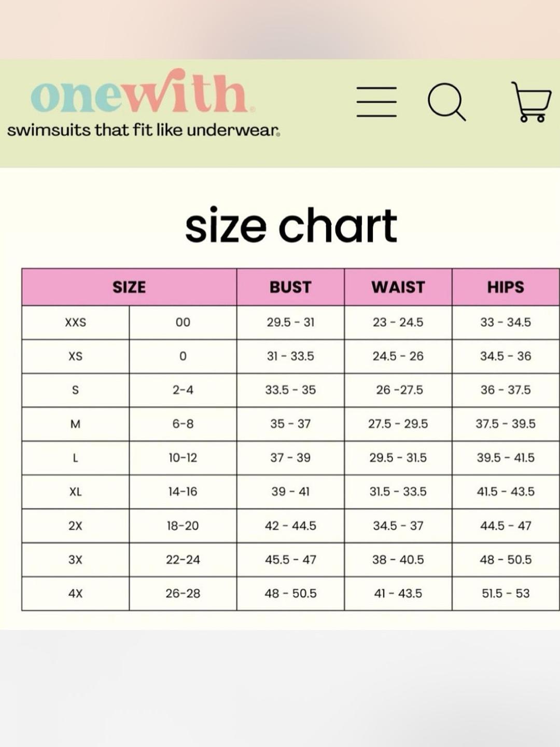560x747 pixels.
Task: Click the size chart heading
Action: (291, 226)
